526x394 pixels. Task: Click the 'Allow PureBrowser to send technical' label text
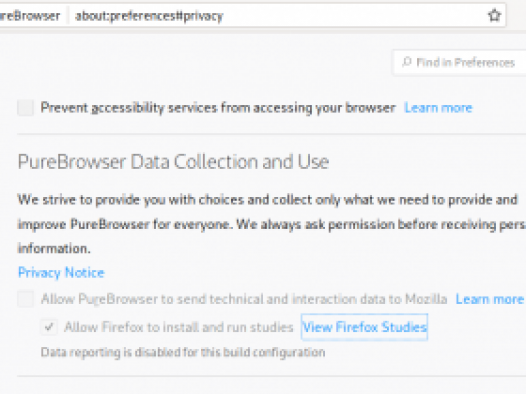coord(244,299)
